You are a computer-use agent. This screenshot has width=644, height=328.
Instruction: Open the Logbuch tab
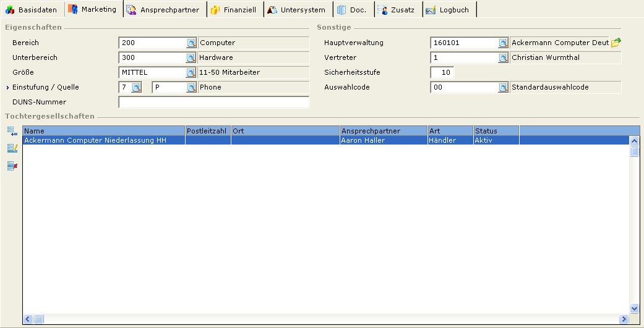(449, 10)
